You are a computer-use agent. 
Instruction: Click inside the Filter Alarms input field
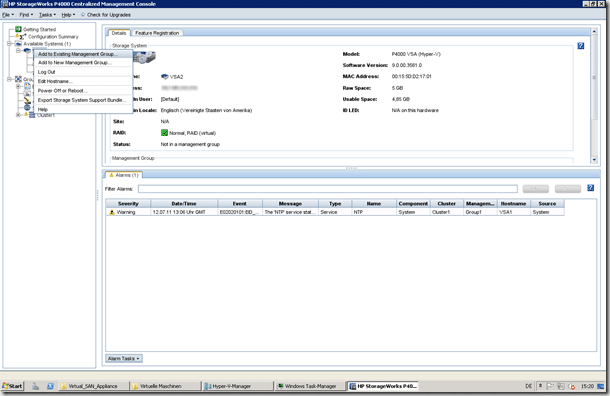(328, 189)
